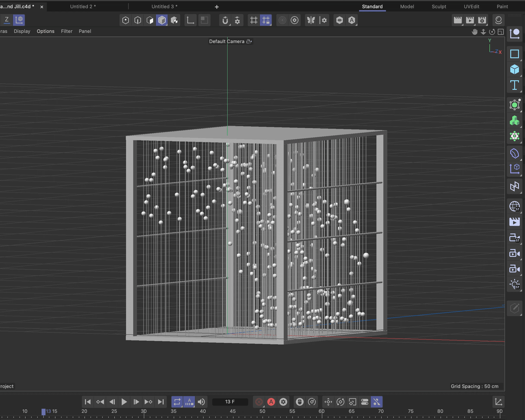Switch to the Sculpt layout tab
525x420 pixels.
point(439,6)
